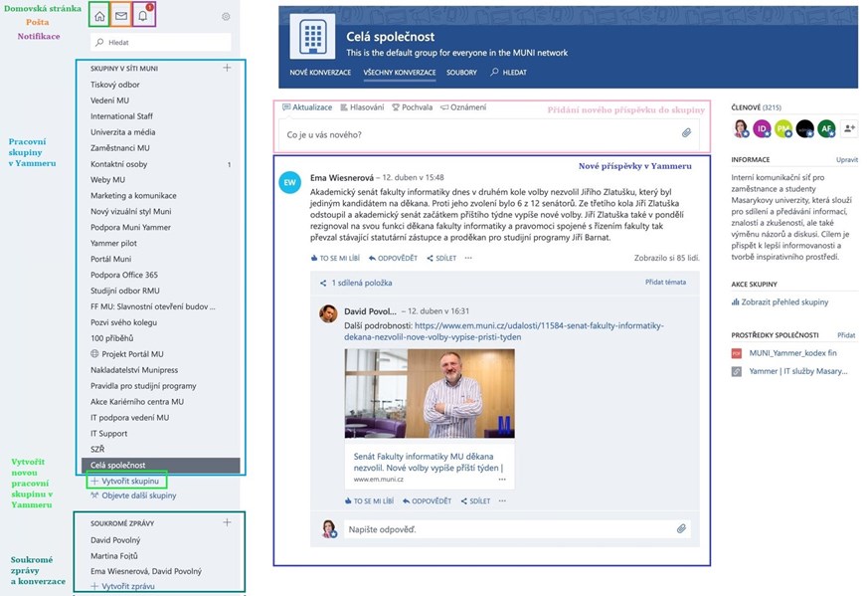Image resolution: width=868 pixels, height=596 pixels.
Task: Open the Yammer home page icon
Action: click(x=99, y=16)
